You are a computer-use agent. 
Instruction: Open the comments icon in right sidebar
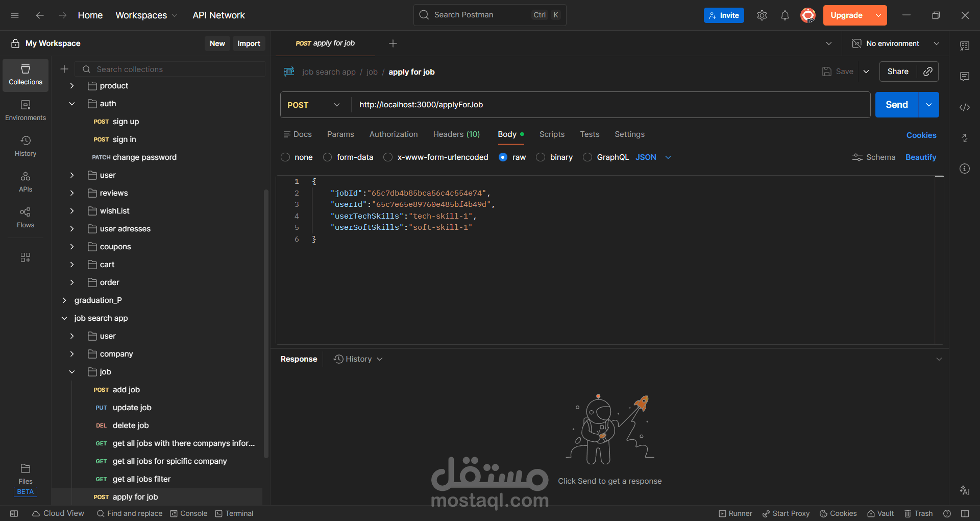coord(965,77)
